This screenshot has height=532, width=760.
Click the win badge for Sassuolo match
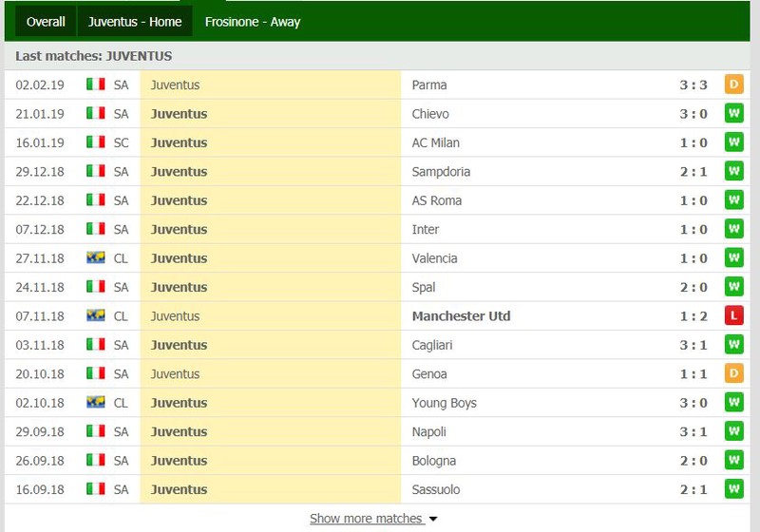733,489
